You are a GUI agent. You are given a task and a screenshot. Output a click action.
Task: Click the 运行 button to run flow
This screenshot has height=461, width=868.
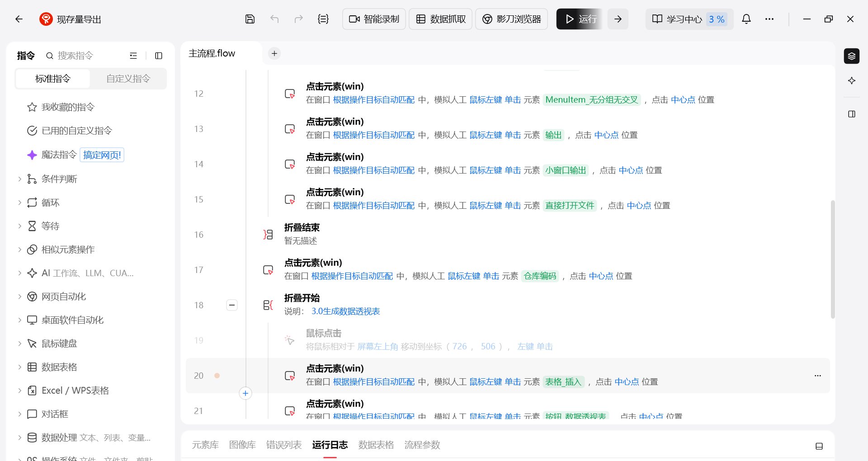580,19
